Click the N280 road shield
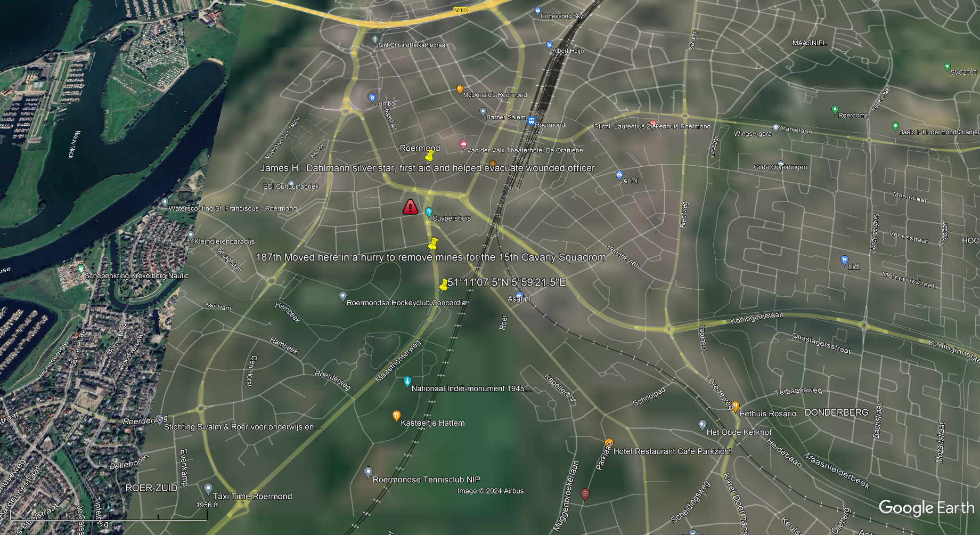The width and height of the screenshot is (980, 535). coord(460,10)
